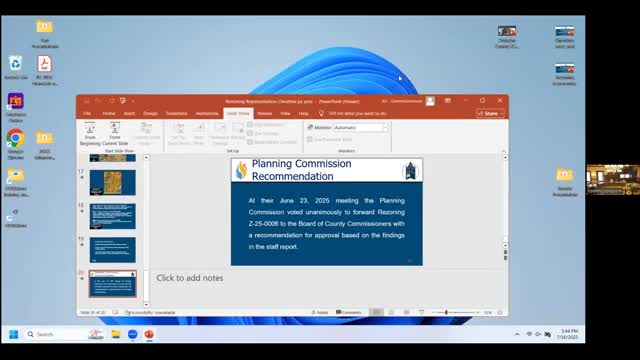
Task: Toggle the Use Presenter View checkbox
Action: coord(310,139)
